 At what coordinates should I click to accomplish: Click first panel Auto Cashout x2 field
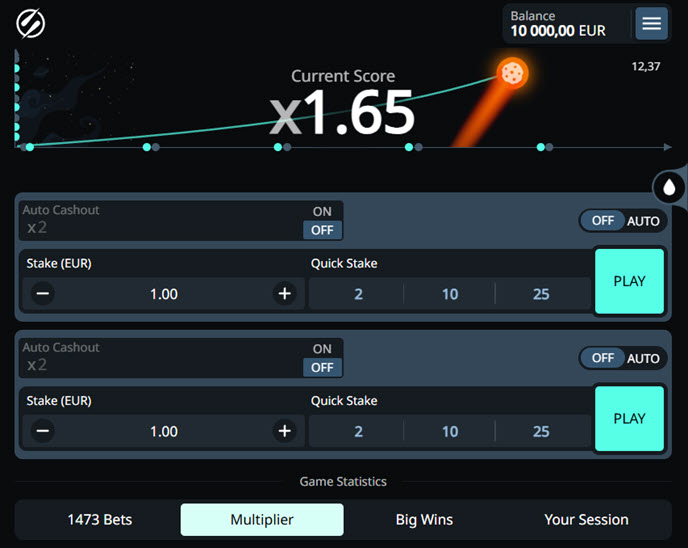click(x=160, y=227)
